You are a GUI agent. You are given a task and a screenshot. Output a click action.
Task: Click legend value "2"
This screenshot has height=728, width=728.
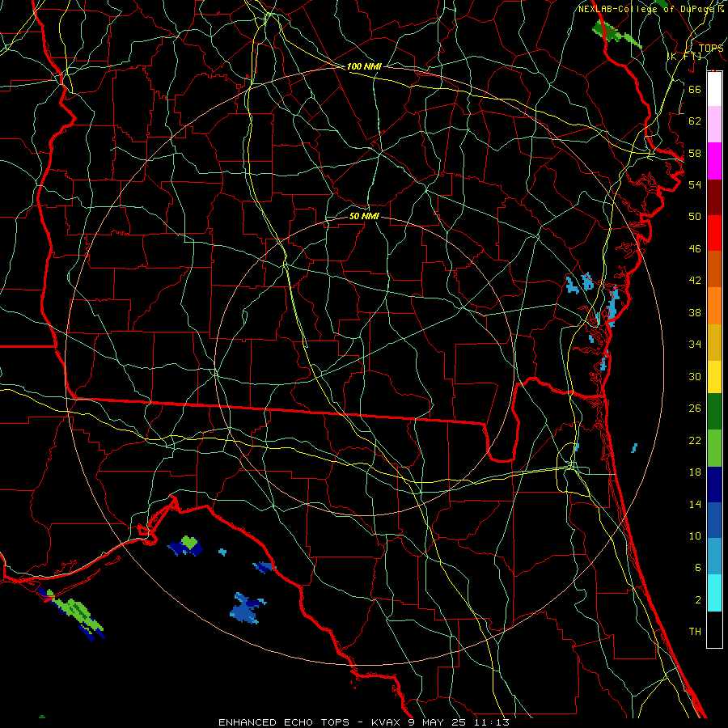click(697, 600)
